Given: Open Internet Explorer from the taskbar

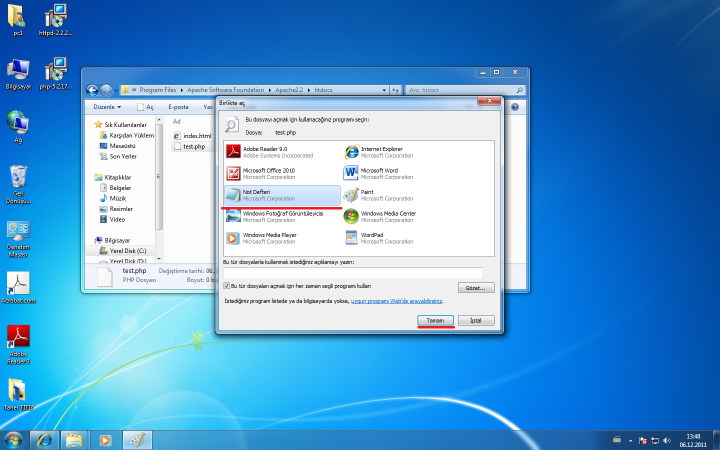Looking at the screenshot, I should (43, 439).
